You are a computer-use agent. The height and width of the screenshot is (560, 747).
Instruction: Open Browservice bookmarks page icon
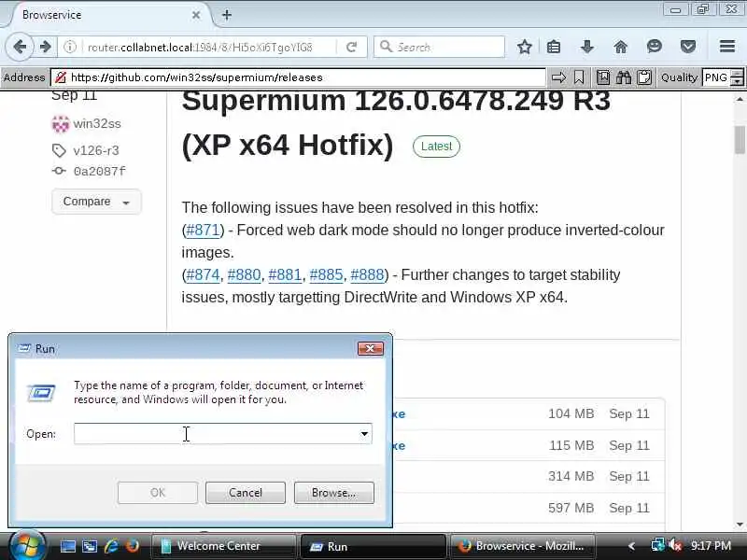602,77
